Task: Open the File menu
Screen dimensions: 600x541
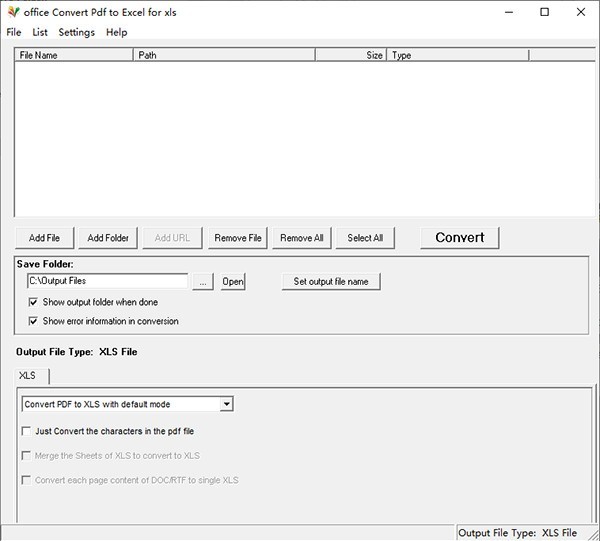Action: [x=14, y=33]
